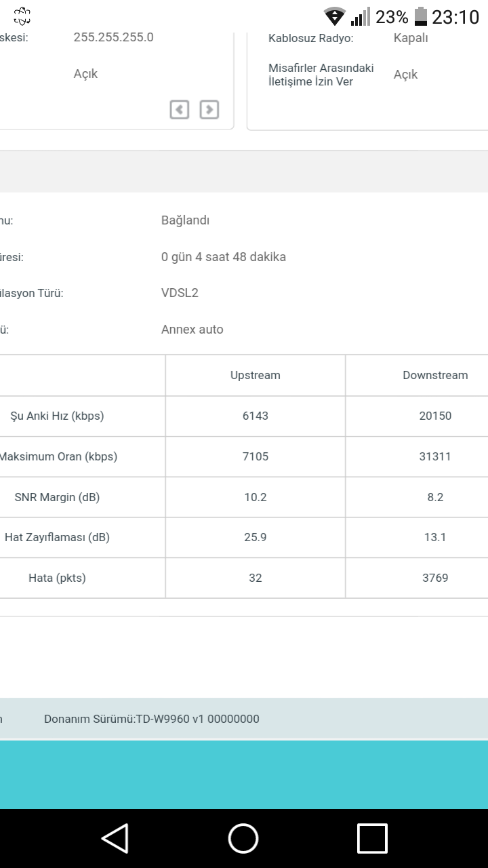Tap the Android back navigation button
The image size is (488, 868).
click(115, 838)
